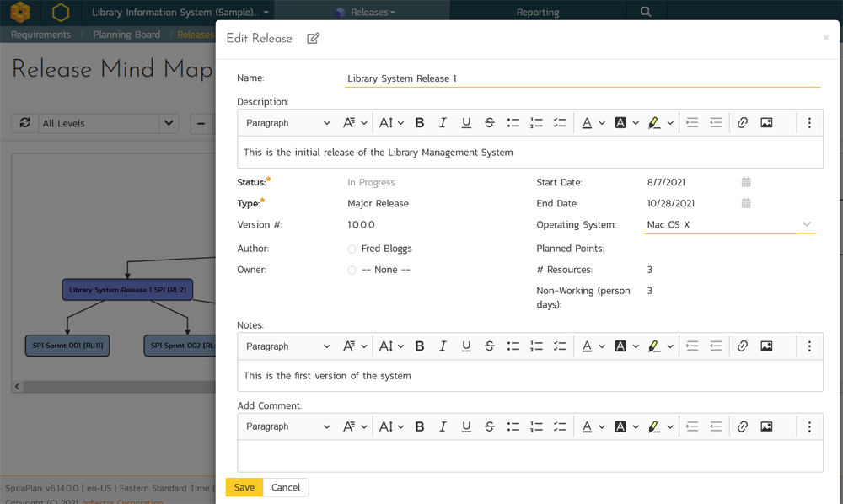Insert an image from the Notes toolbar
The height and width of the screenshot is (504, 843).
[x=766, y=346]
